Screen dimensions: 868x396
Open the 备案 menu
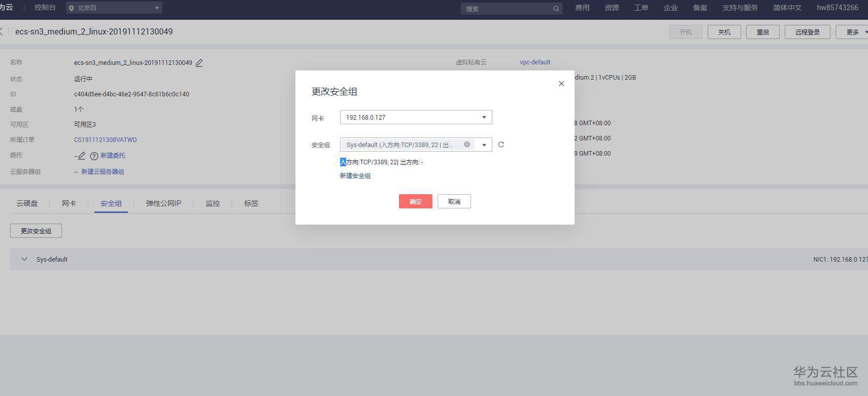(x=700, y=8)
